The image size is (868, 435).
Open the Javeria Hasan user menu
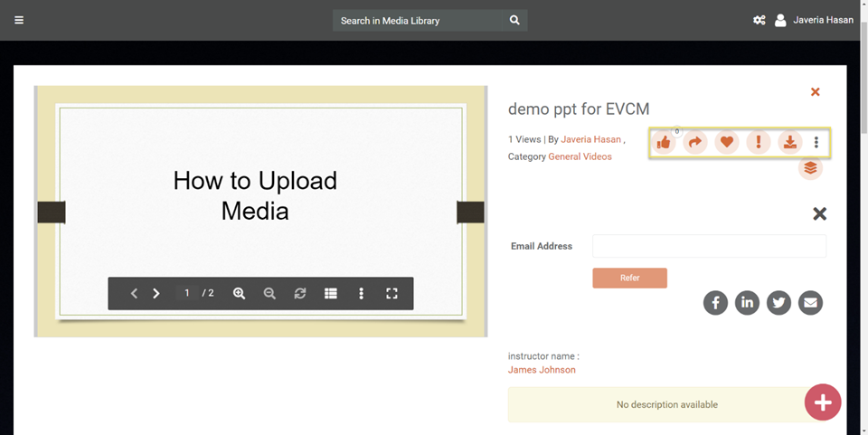pyautogui.click(x=814, y=20)
